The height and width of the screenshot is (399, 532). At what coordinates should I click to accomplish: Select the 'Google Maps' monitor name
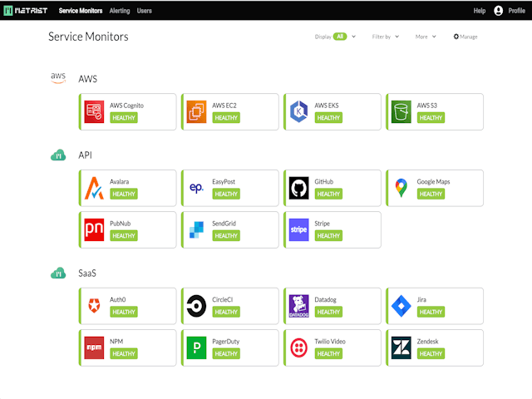click(433, 181)
